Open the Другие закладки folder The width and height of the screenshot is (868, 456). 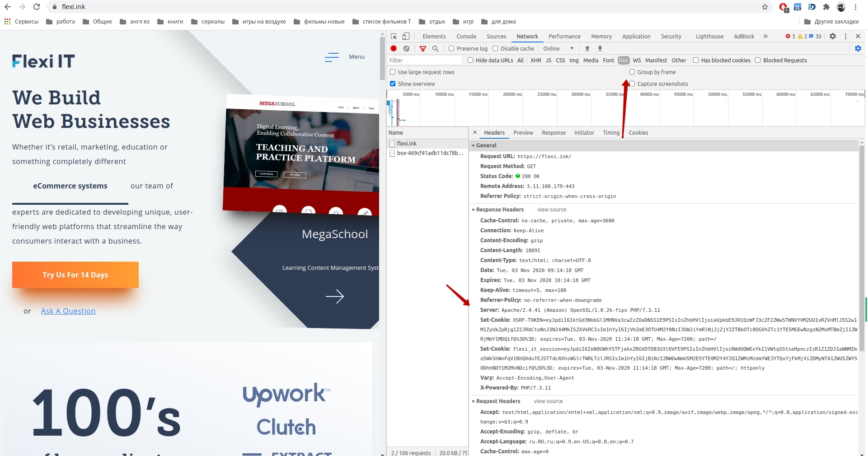(832, 21)
